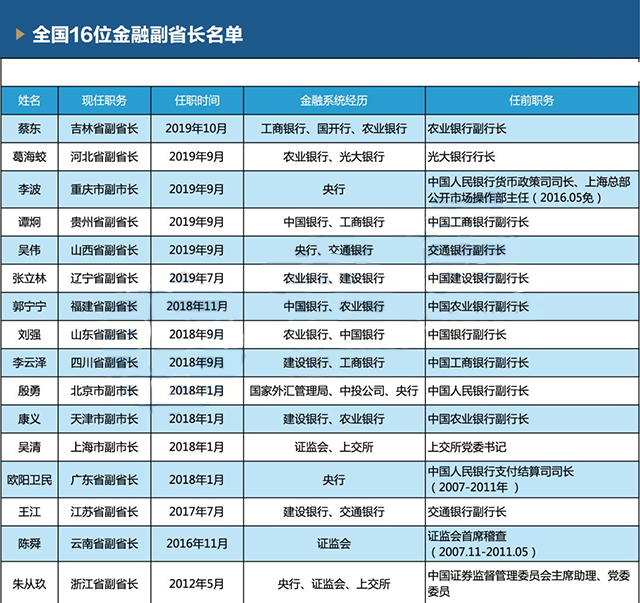Click 建设银行、交通银行 experience cell
The width and height of the screenshot is (640, 603).
[334, 512]
